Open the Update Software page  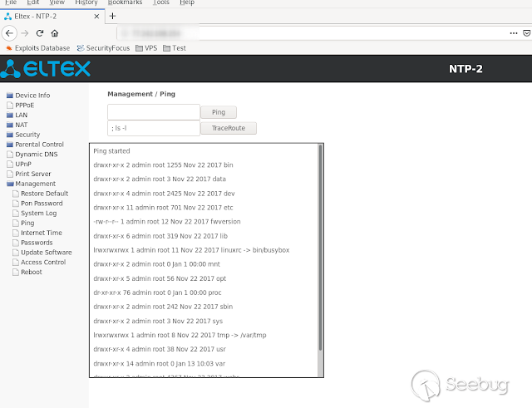(42, 253)
